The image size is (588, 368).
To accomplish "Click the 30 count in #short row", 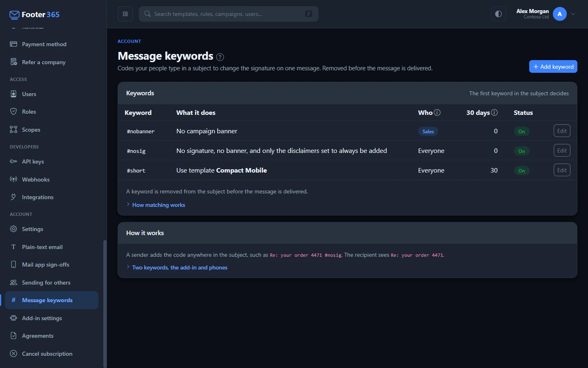I will pos(494,171).
